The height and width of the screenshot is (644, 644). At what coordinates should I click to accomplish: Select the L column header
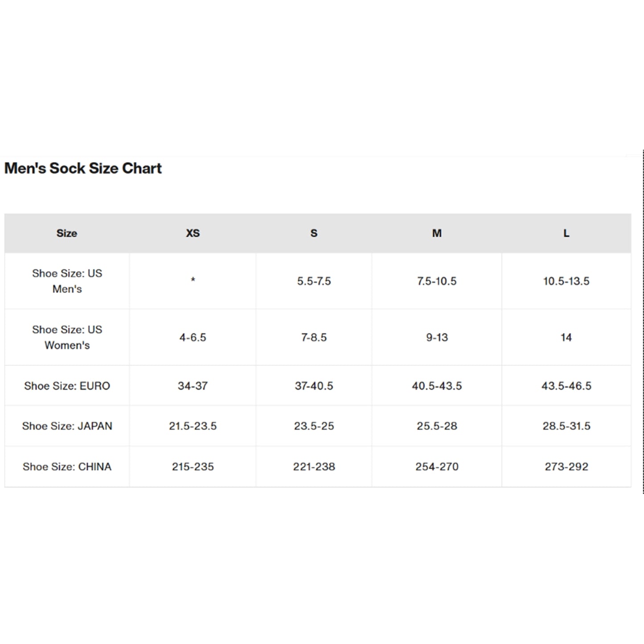pyautogui.click(x=566, y=233)
